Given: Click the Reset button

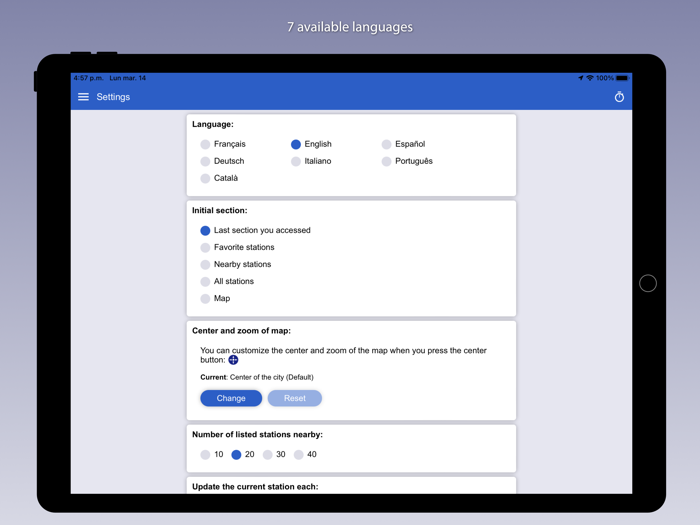Looking at the screenshot, I should pyautogui.click(x=295, y=398).
